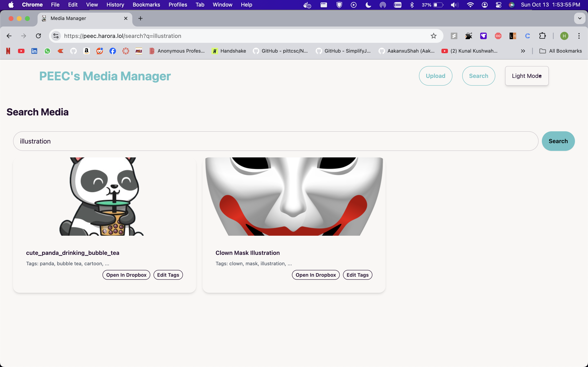
Task: Expand the hidden bookmarks chevron
Action: point(523,51)
